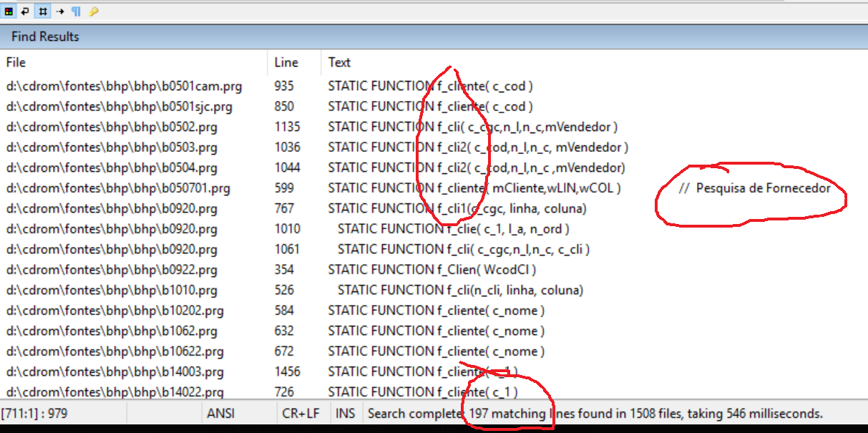The width and height of the screenshot is (868, 433).
Task: Toggle visible tabs with the arrow icon
Action: (60, 11)
